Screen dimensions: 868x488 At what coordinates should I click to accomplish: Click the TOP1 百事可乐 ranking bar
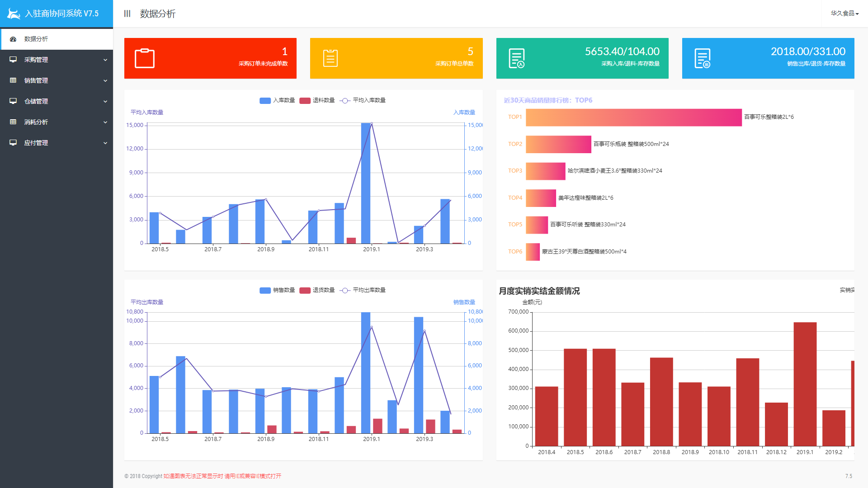tap(633, 117)
